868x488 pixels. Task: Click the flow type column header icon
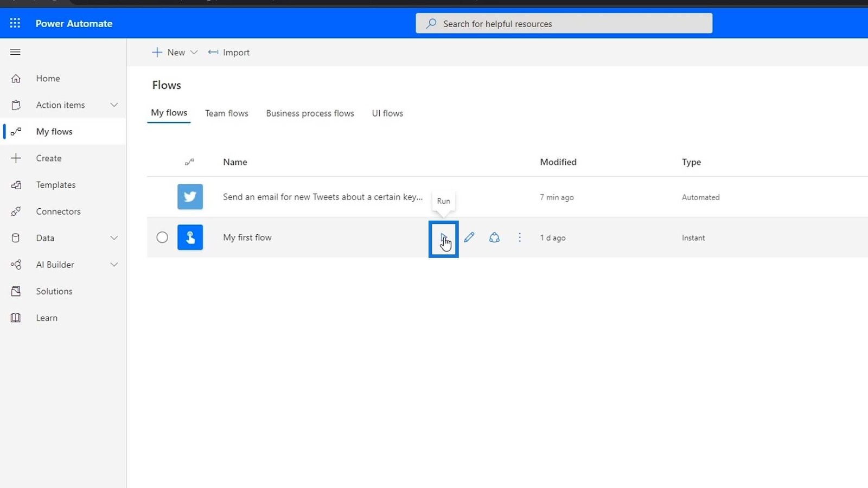point(189,162)
